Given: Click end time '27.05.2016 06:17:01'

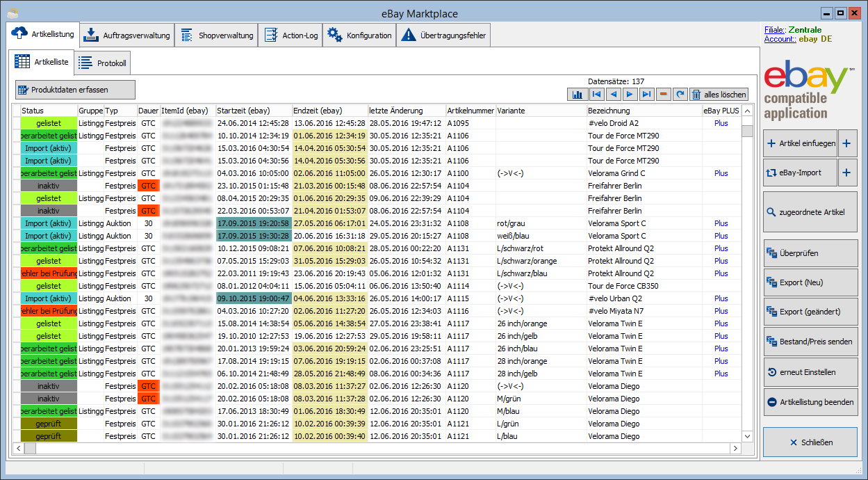Looking at the screenshot, I should pyautogui.click(x=330, y=223).
